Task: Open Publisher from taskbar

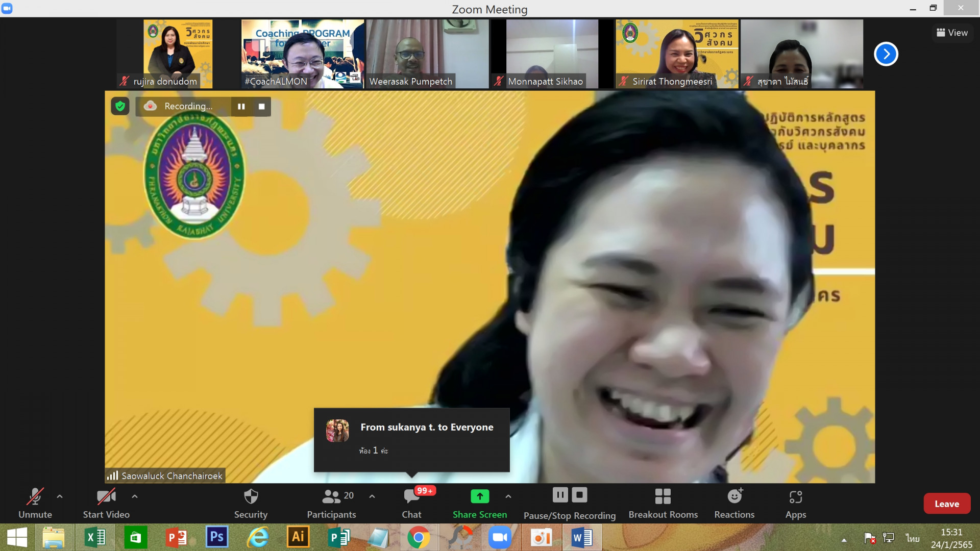Action: (338, 537)
